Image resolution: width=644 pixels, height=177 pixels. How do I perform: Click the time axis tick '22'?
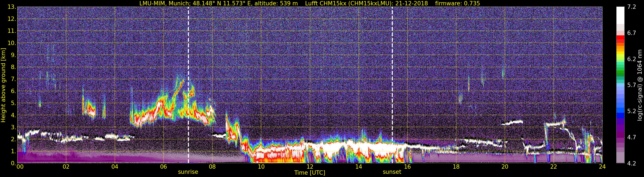554,167
